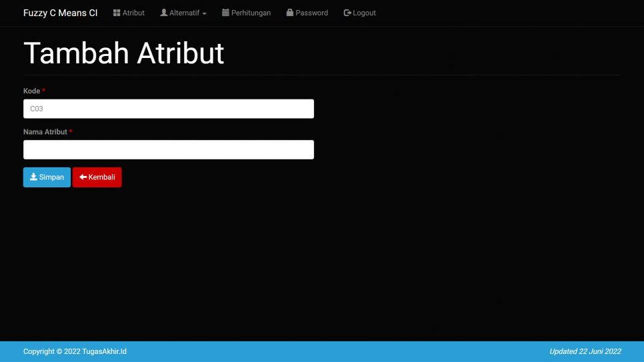The width and height of the screenshot is (644, 362).
Task: Focus the Kode input field
Action: [x=168, y=109]
